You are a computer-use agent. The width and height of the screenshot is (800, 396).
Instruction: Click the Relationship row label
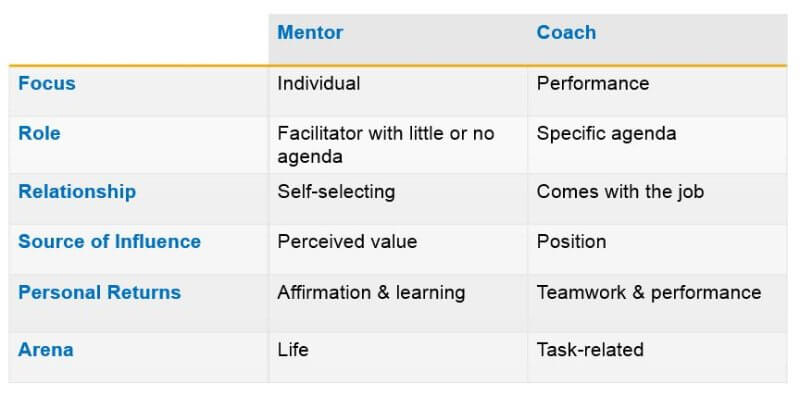(77, 192)
